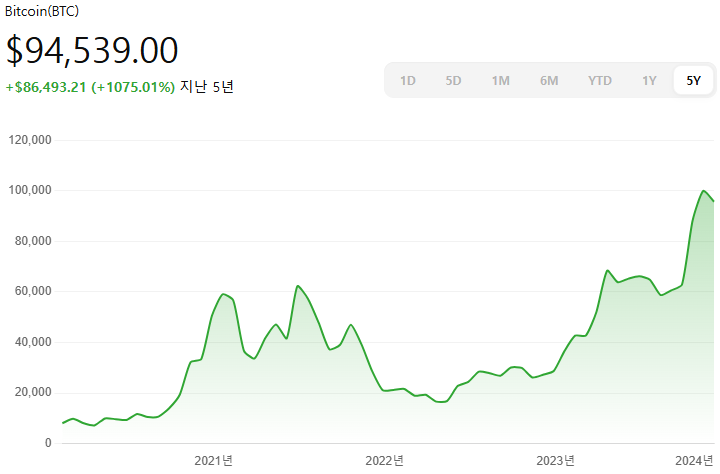The width and height of the screenshot is (720, 474).
Task: Click the 2021년 x-axis label
Action: click(x=214, y=461)
